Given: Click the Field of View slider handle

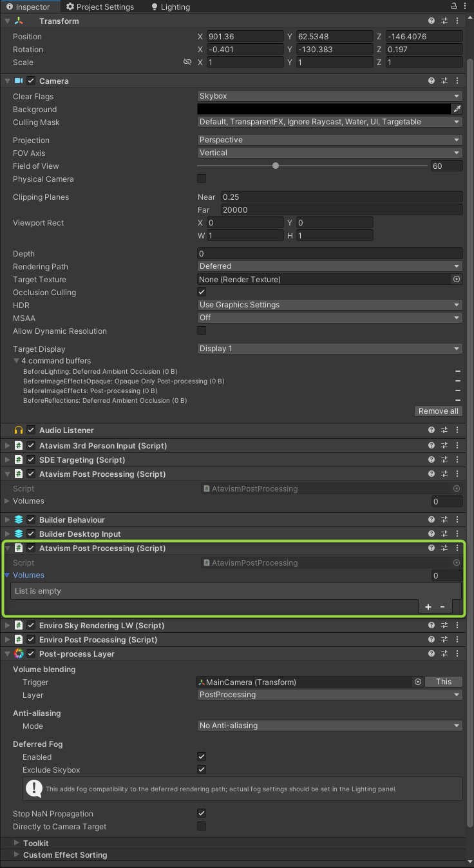Looking at the screenshot, I should 276,166.
